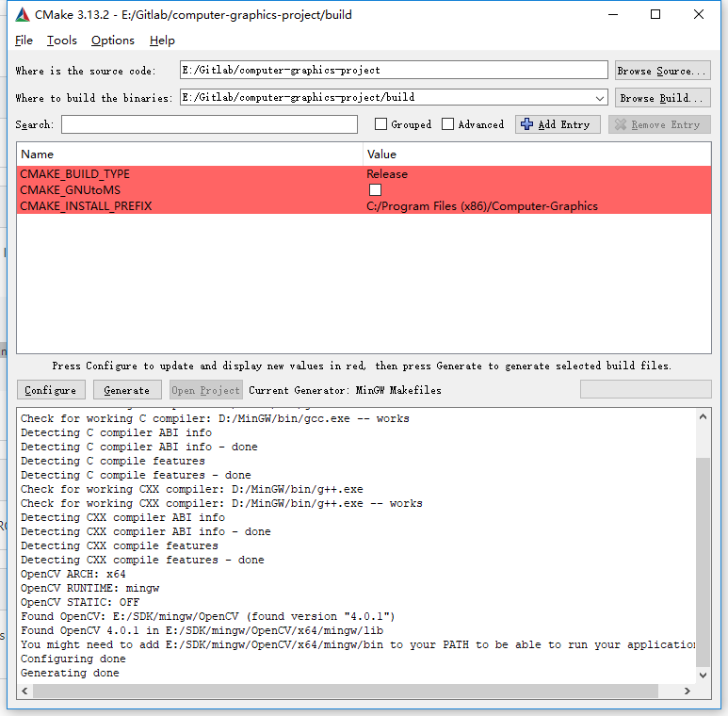Click the output log scroll left arrow

pyautogui.click(x=25, y=691)
